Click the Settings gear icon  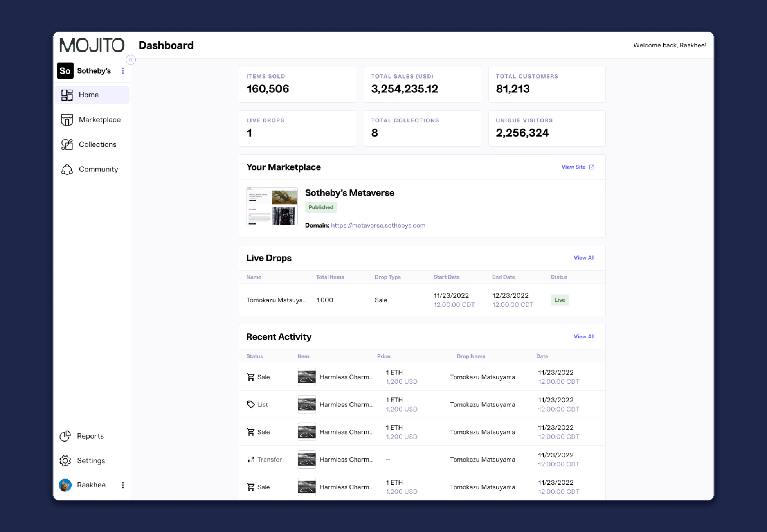[65, 461]
